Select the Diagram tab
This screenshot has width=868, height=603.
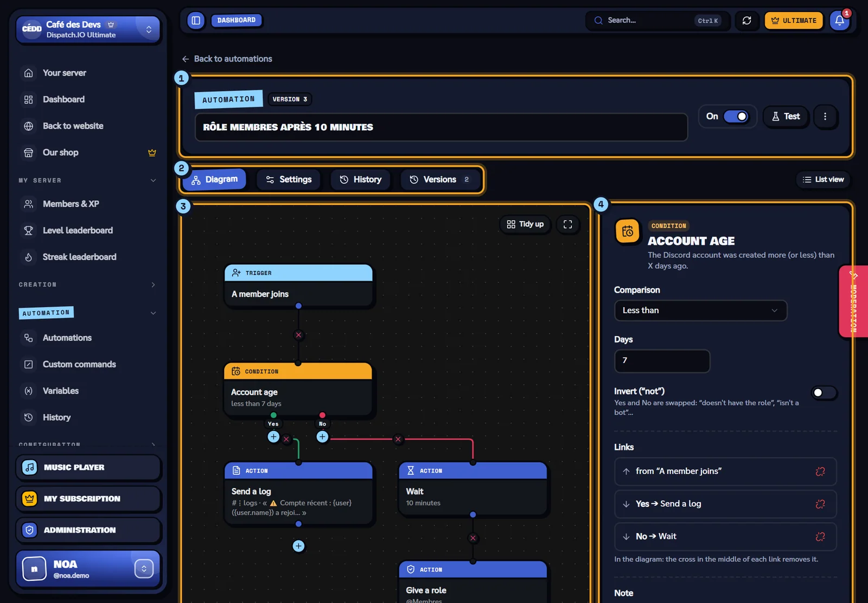pos(214,180)
